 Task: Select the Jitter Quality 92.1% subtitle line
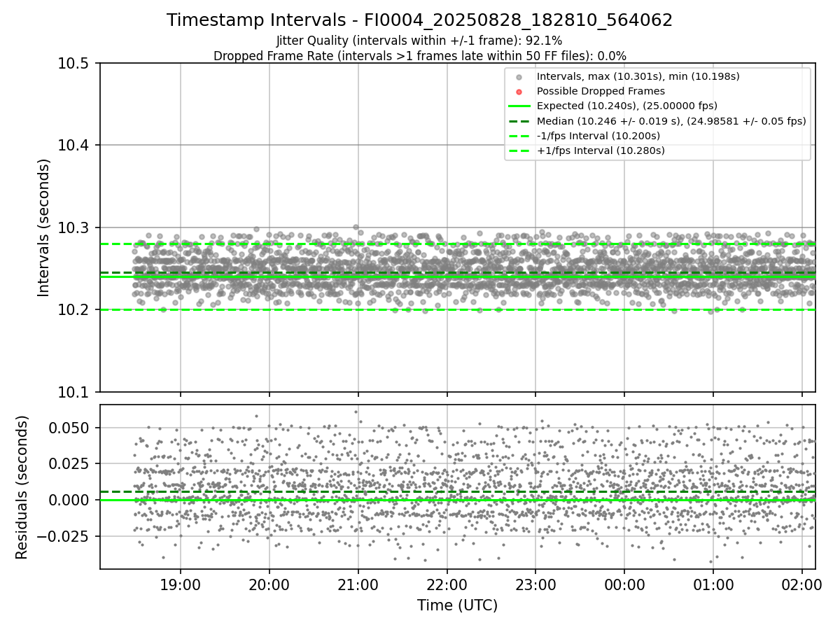click(x=419, y=41)
